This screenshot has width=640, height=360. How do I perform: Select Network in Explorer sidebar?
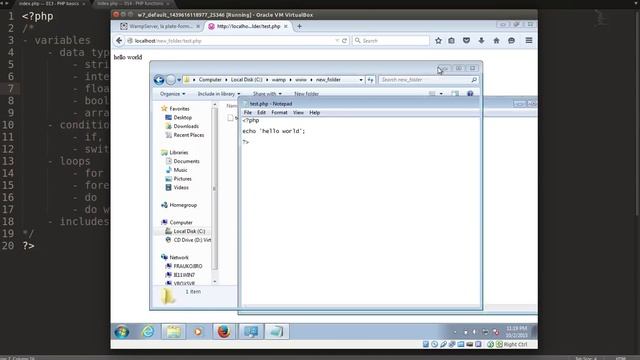(x=179, y=258)
